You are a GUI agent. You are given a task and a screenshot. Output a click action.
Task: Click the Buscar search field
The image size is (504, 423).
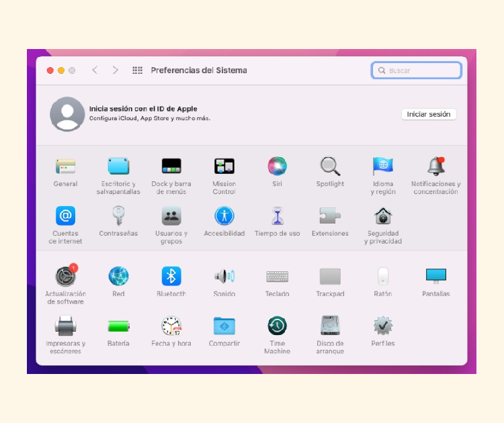click(x=417, y=70)
